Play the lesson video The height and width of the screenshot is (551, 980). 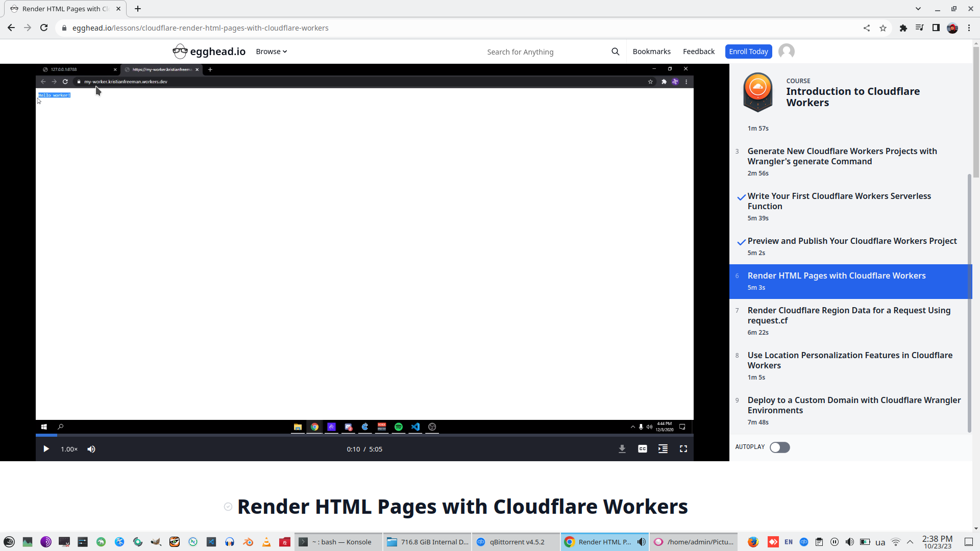pyautogui.click(x=46, y=449)
